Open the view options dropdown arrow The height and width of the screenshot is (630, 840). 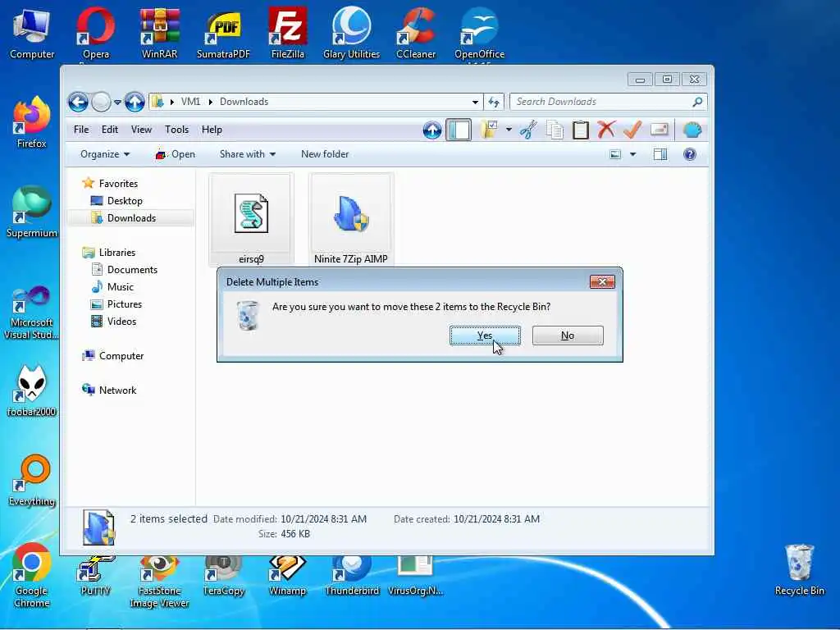632,154
